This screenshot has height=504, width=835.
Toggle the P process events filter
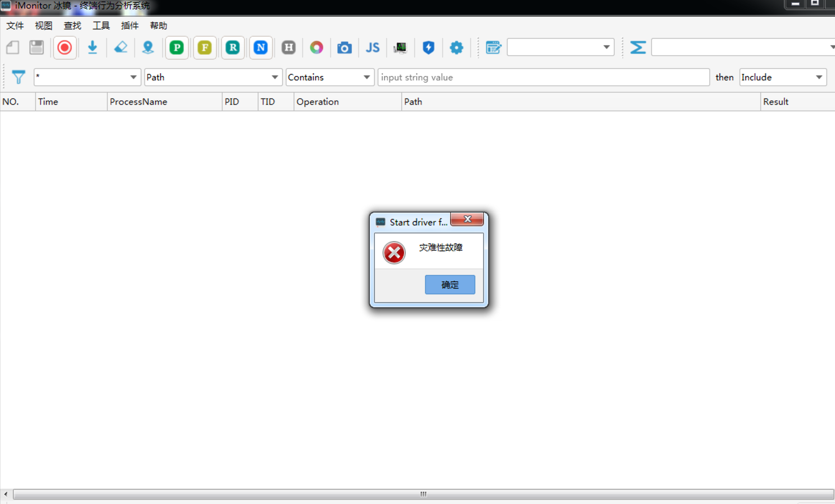(176, 47)
